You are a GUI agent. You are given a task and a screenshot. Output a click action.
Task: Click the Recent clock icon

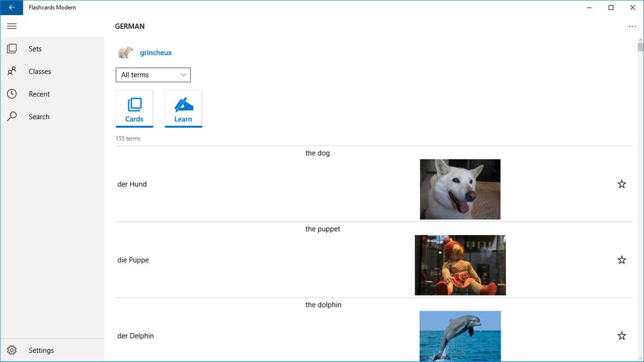click(12, 94)
